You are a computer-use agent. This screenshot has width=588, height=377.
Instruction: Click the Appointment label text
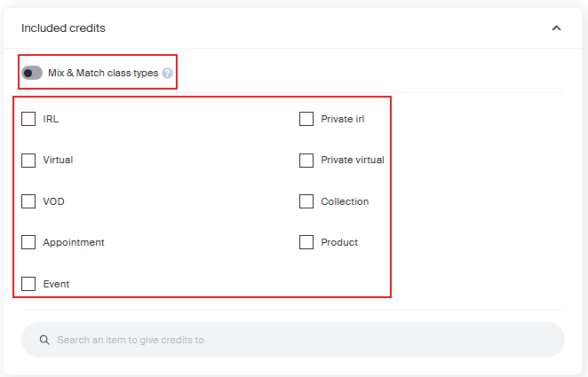pos(74,242)
